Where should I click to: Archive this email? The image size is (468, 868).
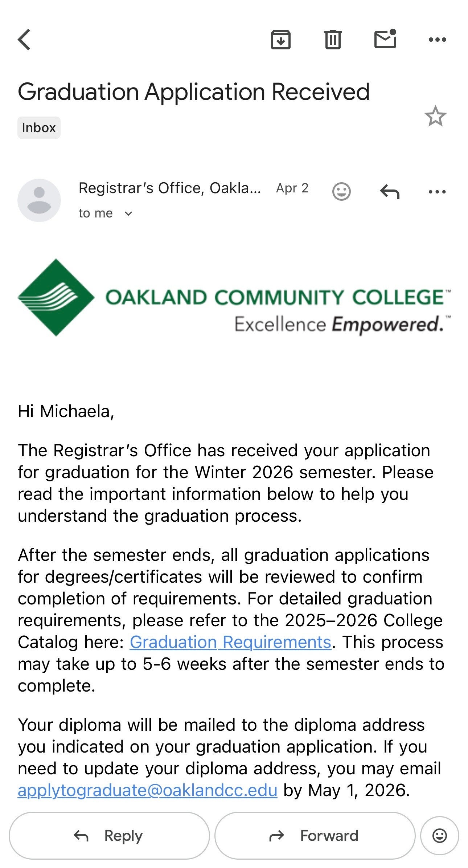[280, 40]
